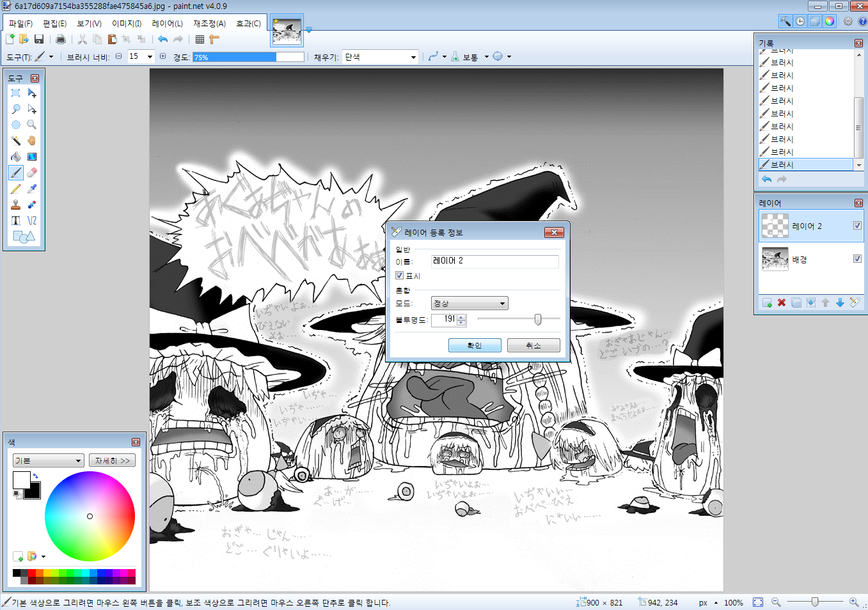Select the Rectangle Select tool

(x=16, y=93)
